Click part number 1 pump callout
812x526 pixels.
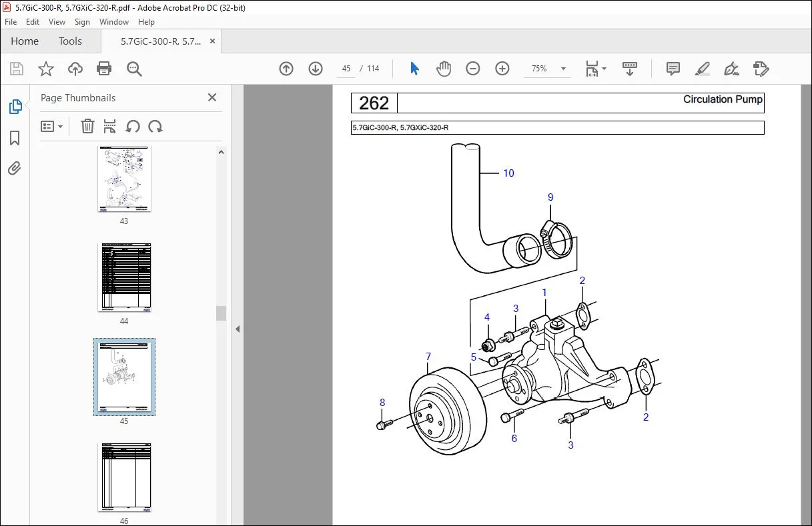point(544,293)
